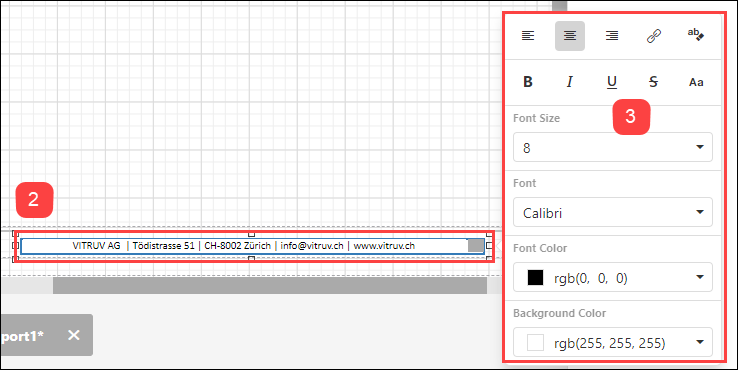This screenshot has height=370, width=738.
Task: Click the white background color swatch
Action: (x=535, y=343)
